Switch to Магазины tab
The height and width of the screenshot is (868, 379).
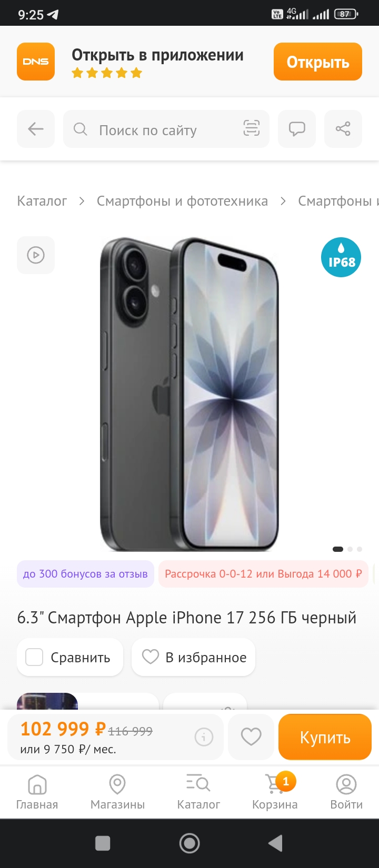pos(117,792)
